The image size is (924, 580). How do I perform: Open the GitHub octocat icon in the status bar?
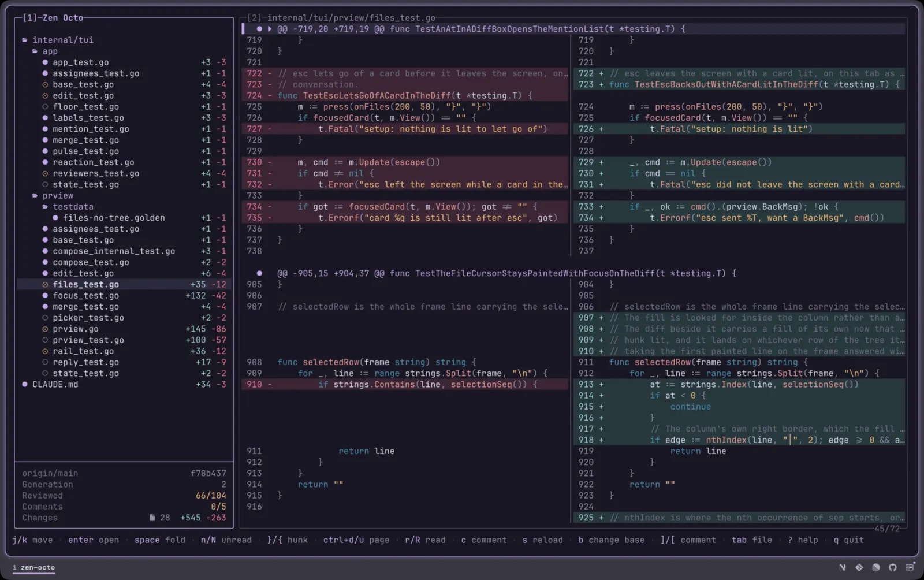[x=893, y=567]
